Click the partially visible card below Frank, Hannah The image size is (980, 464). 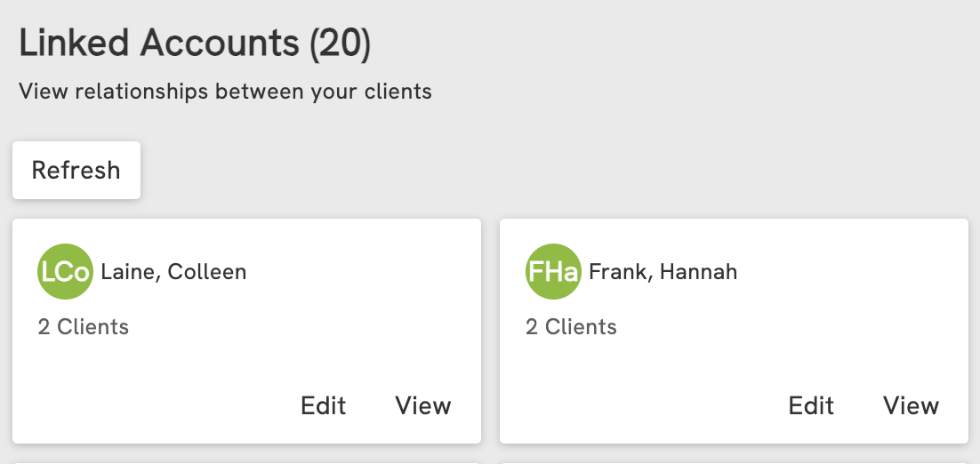click(x=734, y=461)
